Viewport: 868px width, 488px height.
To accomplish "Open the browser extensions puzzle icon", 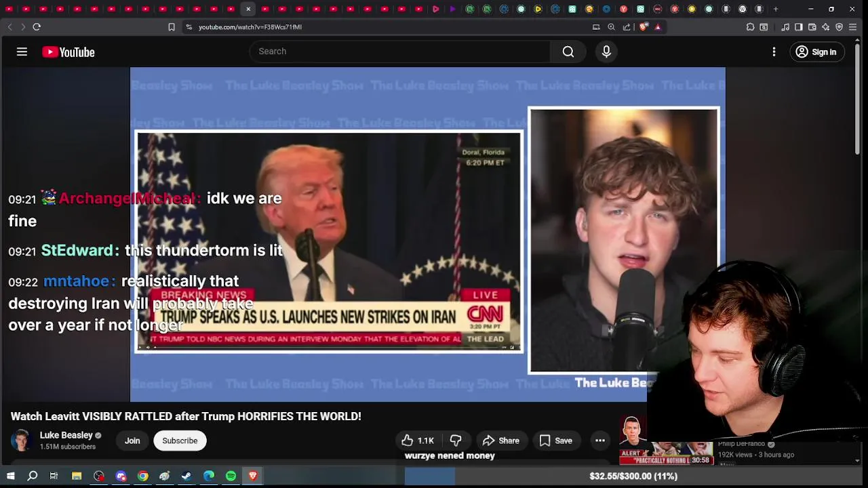I will [750, 27].
